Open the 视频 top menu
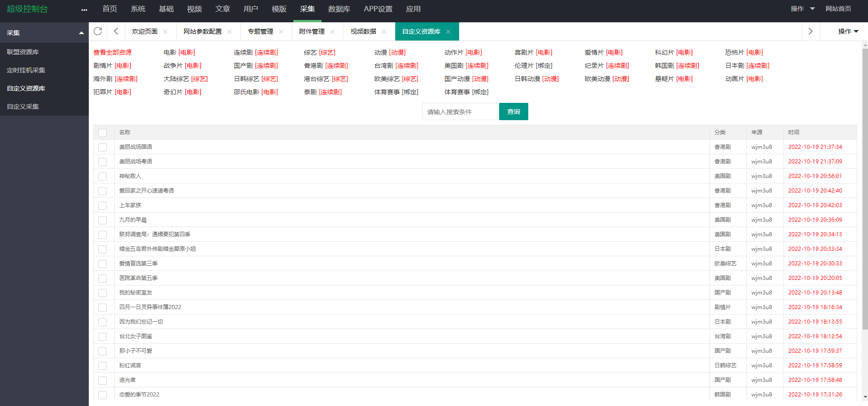This screenshot has width=868, height=406. 194,9
